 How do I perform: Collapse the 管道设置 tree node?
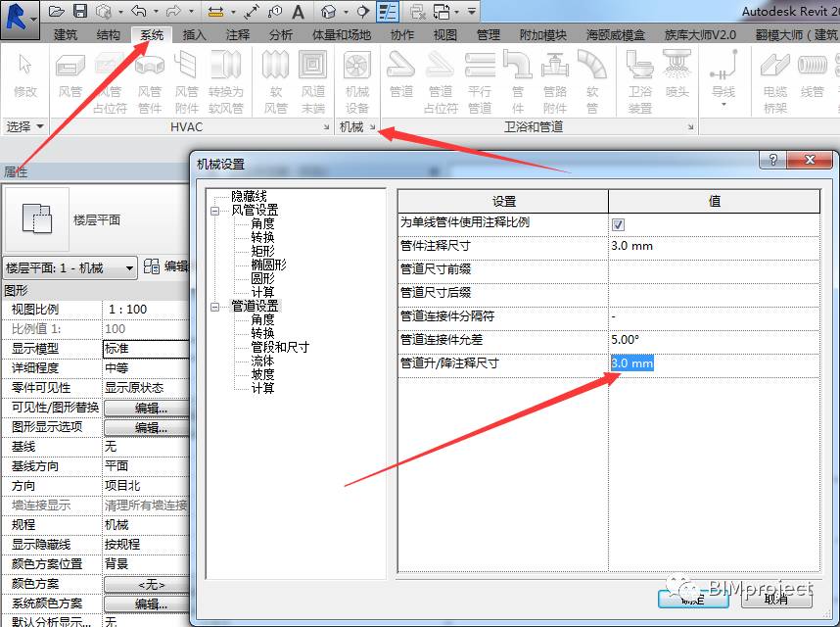215,307
